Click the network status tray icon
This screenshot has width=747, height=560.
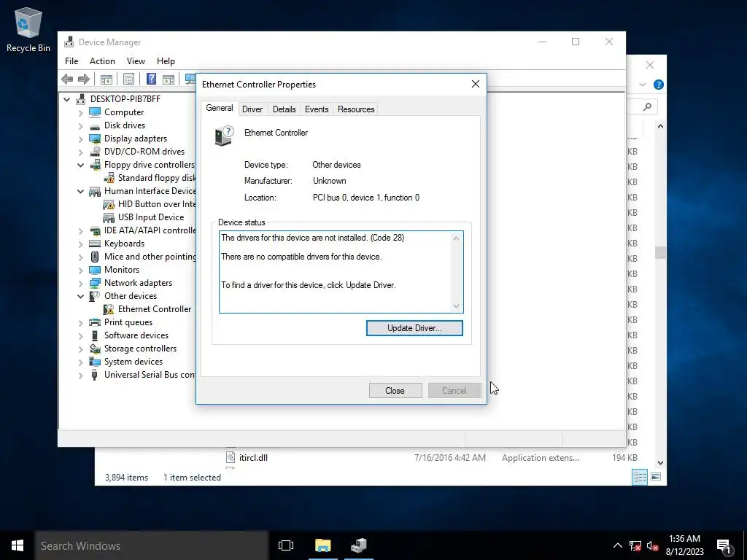pos(635,545)
